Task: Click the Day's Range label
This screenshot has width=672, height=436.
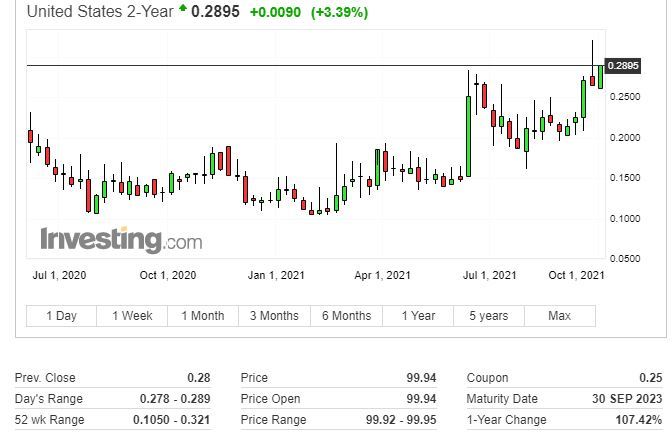Action: pyautogui.click(x=48, y=399)
